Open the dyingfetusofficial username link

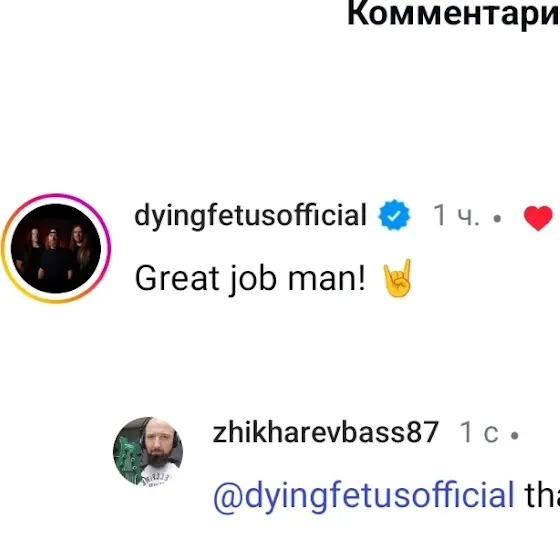250,215
